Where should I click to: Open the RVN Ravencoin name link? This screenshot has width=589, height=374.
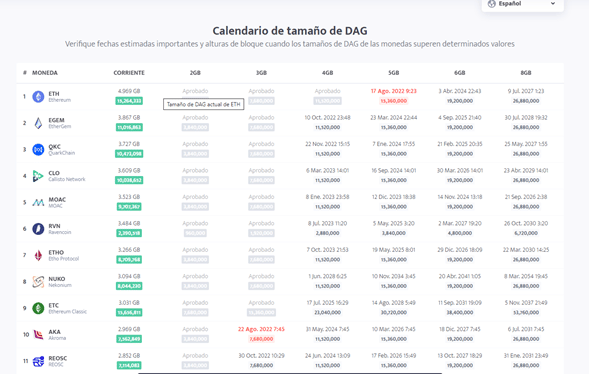[x=54, y=226]
